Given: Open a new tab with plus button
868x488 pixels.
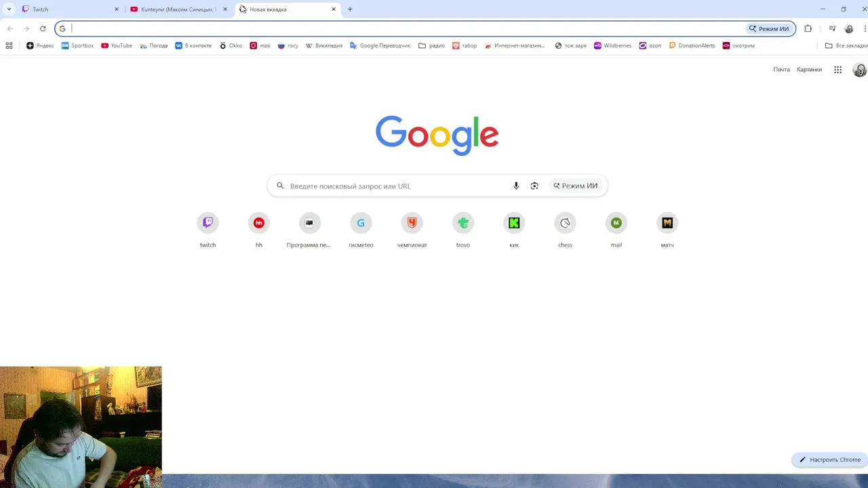Looking at the screenshot, I should [350, 9].
